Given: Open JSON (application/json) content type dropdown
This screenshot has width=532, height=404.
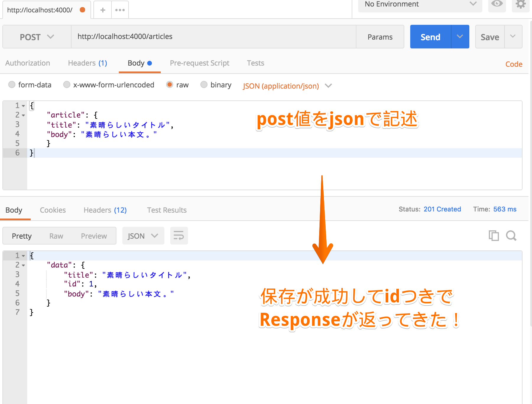Looking at the screenshot, I should pos(287,86).
